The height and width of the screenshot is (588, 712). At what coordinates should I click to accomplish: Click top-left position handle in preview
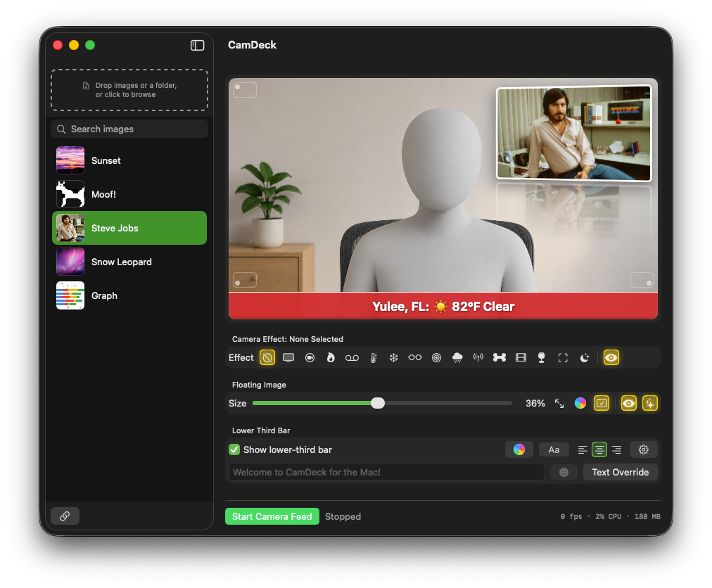pos(245,90)
